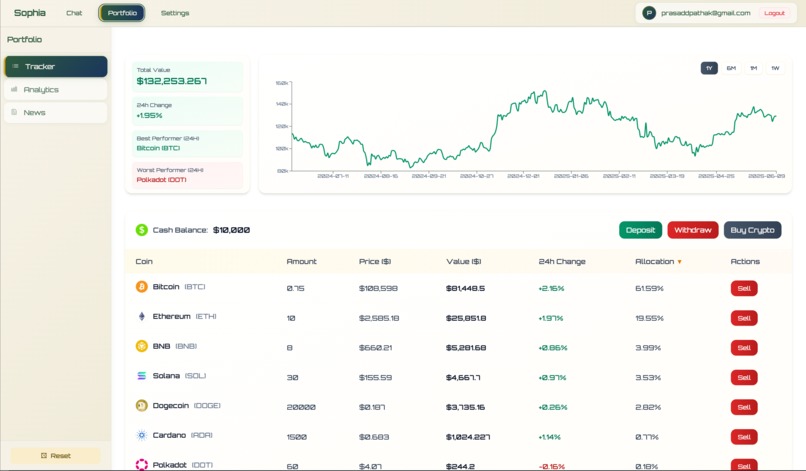Viewport: 806px width, 471px height.
Task: Open the Portfolio tab
Action: [x=122, y=13]
